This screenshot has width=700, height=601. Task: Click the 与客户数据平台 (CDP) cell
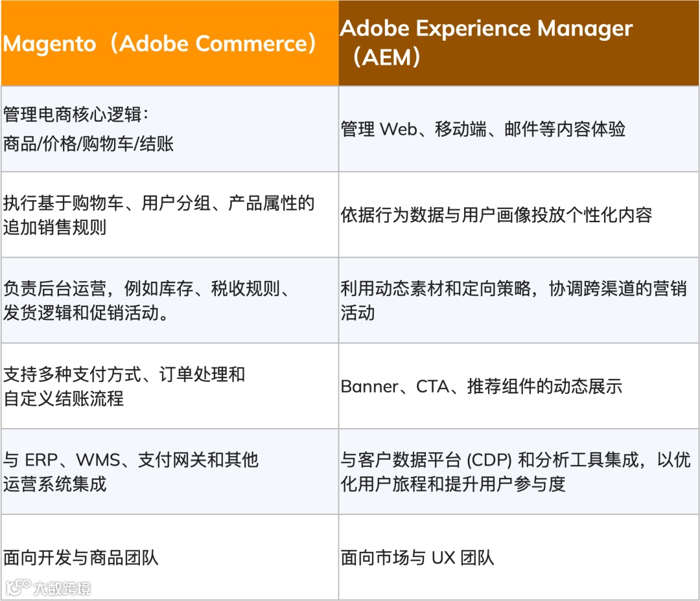tap(519, 471)
